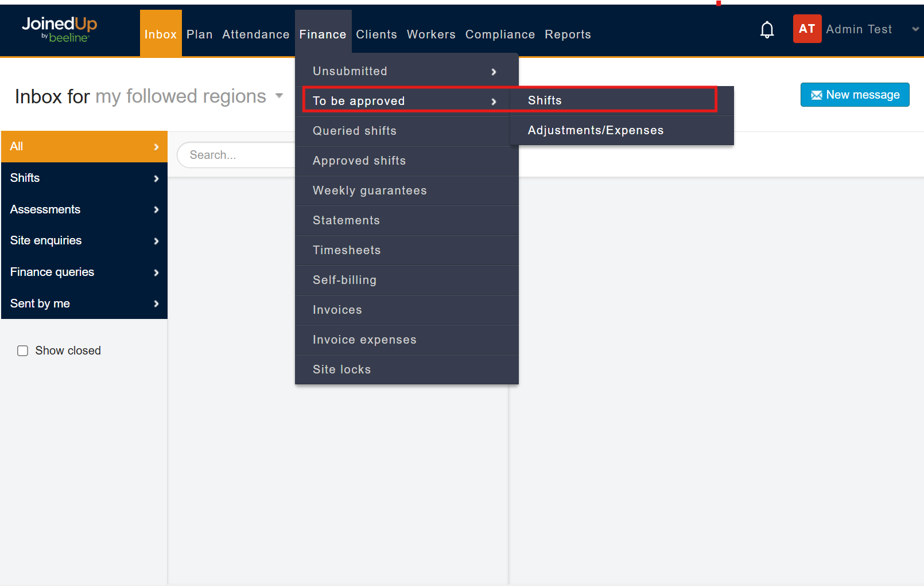This screenshot has width=924, height=588.
Task: Click the New message button
Action: pos(855,95)
